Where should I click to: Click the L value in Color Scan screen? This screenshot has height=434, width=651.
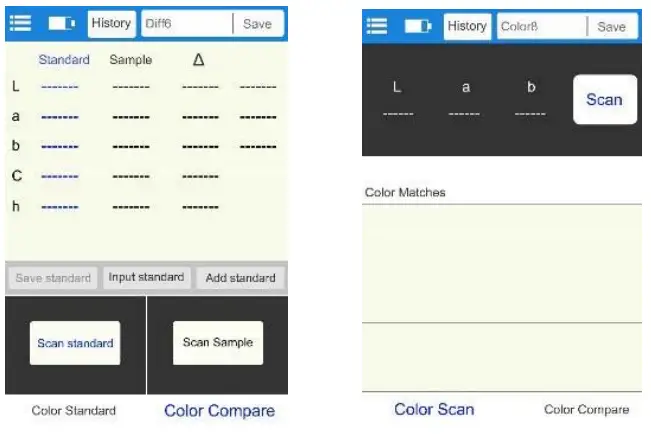click(x=398, y=113)
